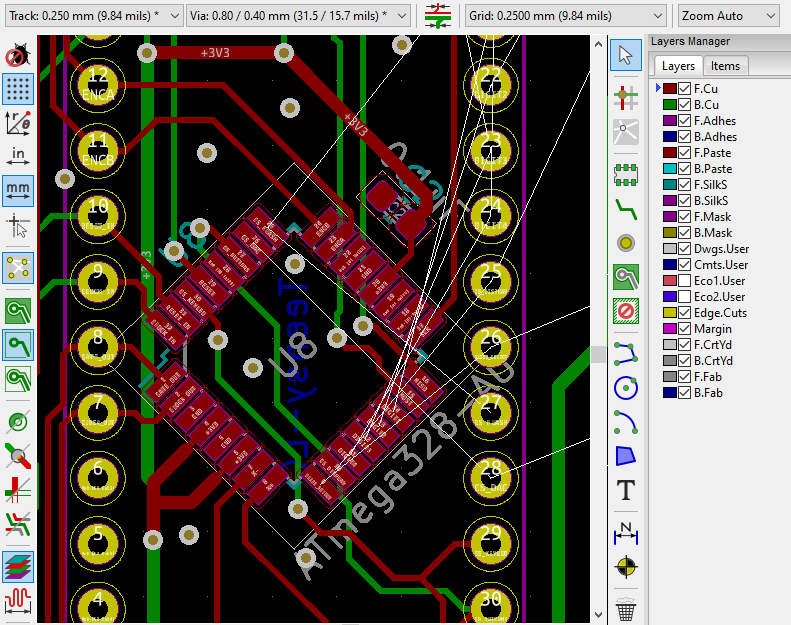791x625 pixels.
Task: Open B.Cu layer color swatch
Action: (x=669, y=105)
